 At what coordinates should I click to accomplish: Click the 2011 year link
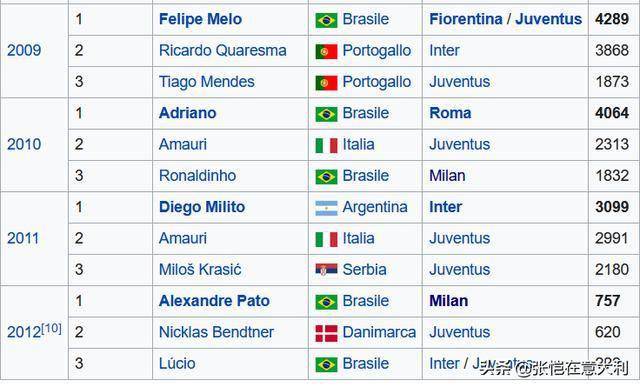(23, 238)
